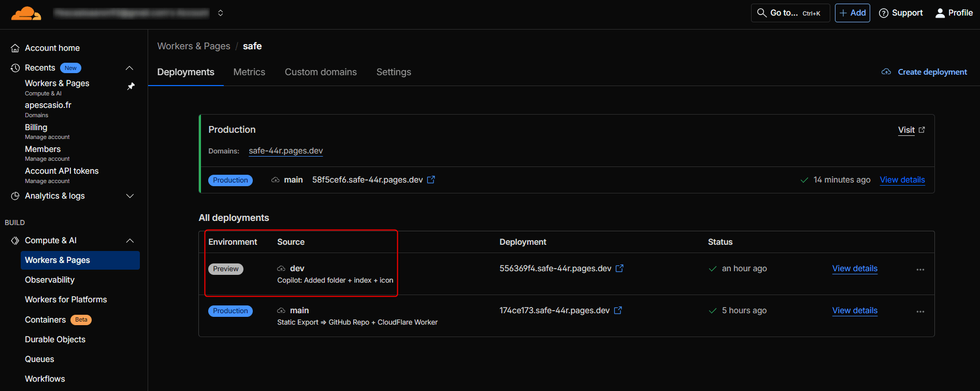The height and width of the screenshot is (391, 980).
Task: Click 556369f4.safe-44r.pages.dev deployment URL
Action: 555,269
